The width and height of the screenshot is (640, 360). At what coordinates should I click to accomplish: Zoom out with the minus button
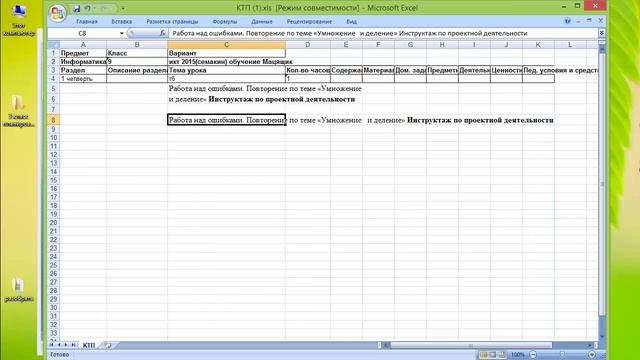click(533, 355)
